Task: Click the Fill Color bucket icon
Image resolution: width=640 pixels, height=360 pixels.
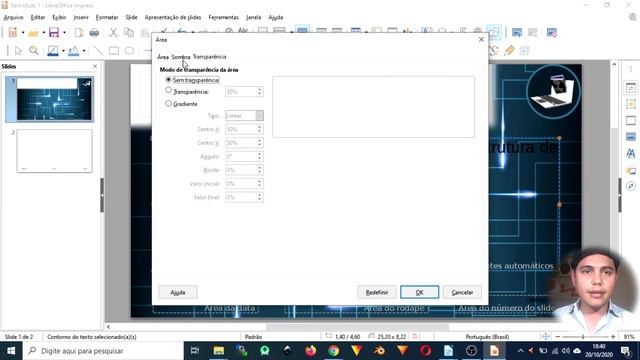Action: 73,51
